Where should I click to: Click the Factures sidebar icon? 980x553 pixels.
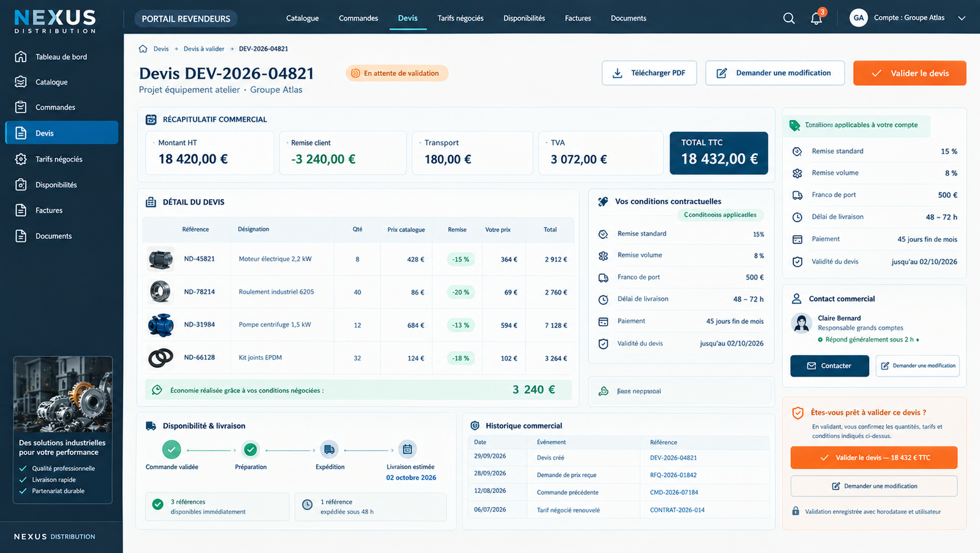21,211
